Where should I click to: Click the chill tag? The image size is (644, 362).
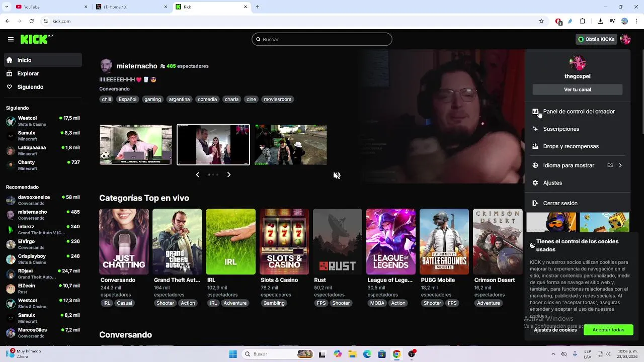point(106,100)
